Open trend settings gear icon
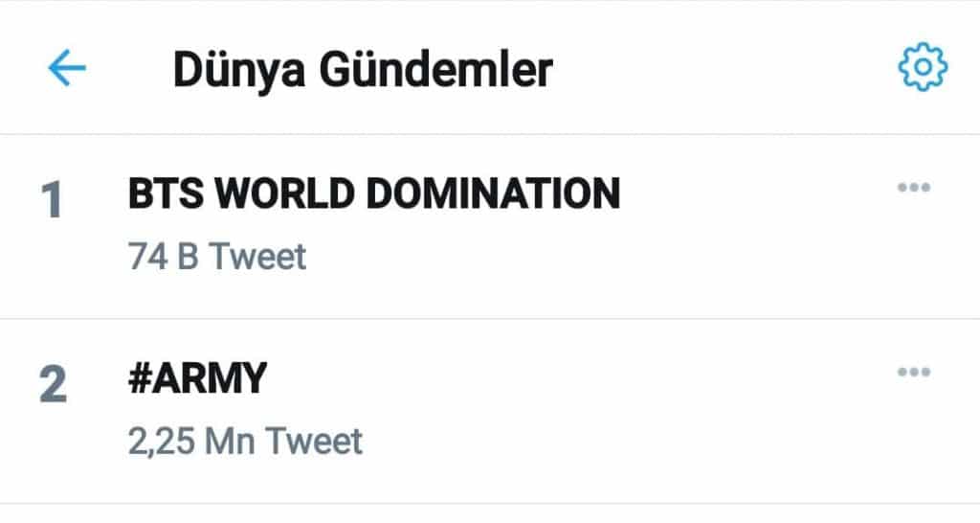 tap(923, 68)
